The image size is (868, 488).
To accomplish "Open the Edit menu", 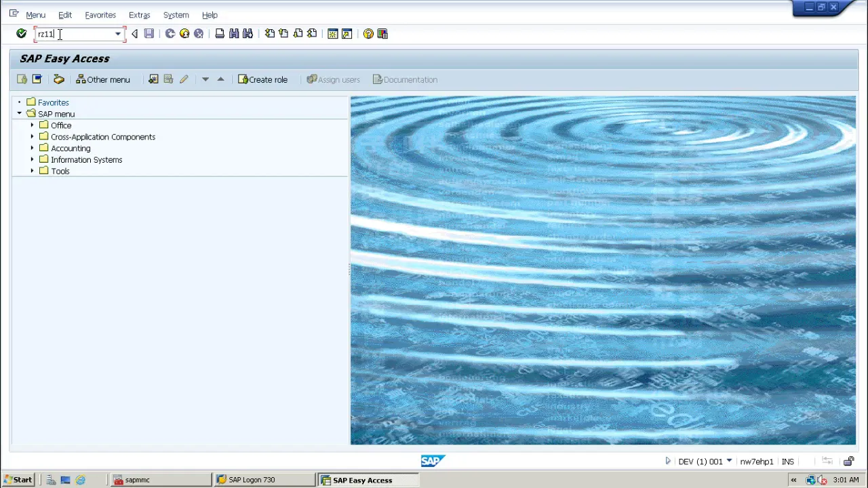I will pos(65,14).
